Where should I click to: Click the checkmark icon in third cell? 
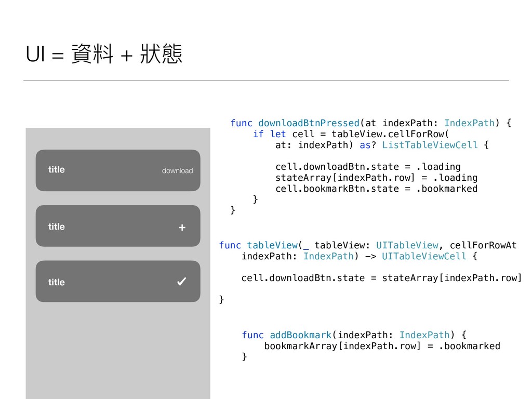[x=182, y=281]
